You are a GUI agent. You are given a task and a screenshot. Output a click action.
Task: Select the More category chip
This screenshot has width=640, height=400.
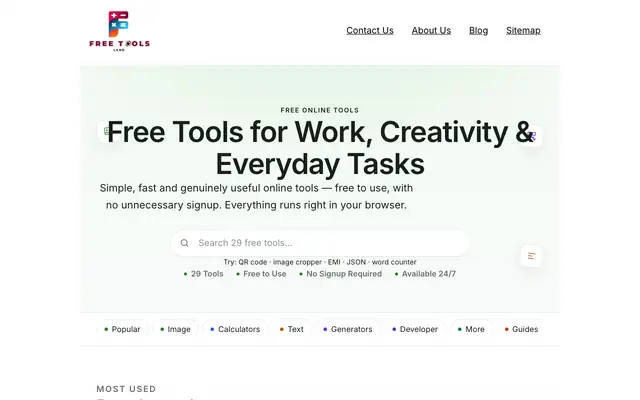pyautogui.click(x=471, y=329)
